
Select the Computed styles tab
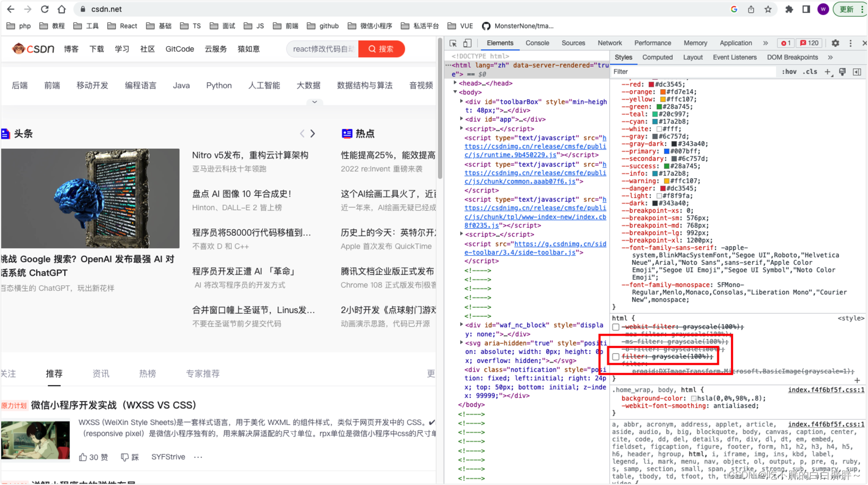coord(657,57)
